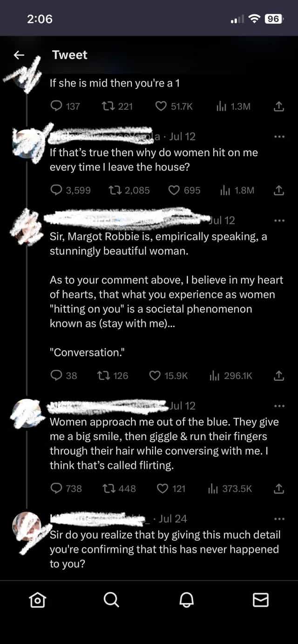
Task: Like the tweet with 15.9K likes
Action: (155, 376)
